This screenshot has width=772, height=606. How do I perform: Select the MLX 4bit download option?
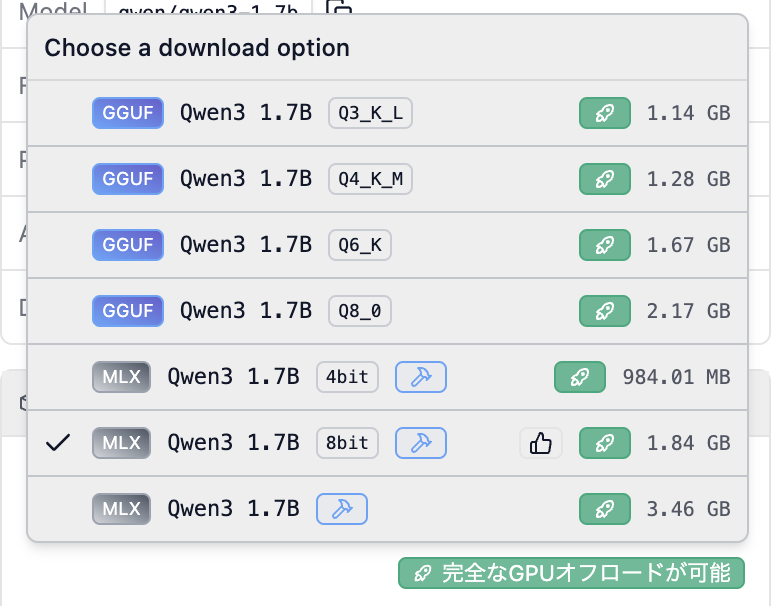[x=232, y=377]
